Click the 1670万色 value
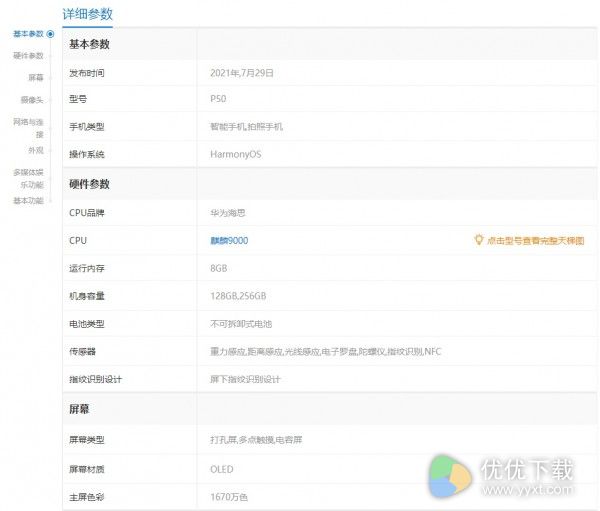The height and width of the screenshot is (511, 600). 229,497
